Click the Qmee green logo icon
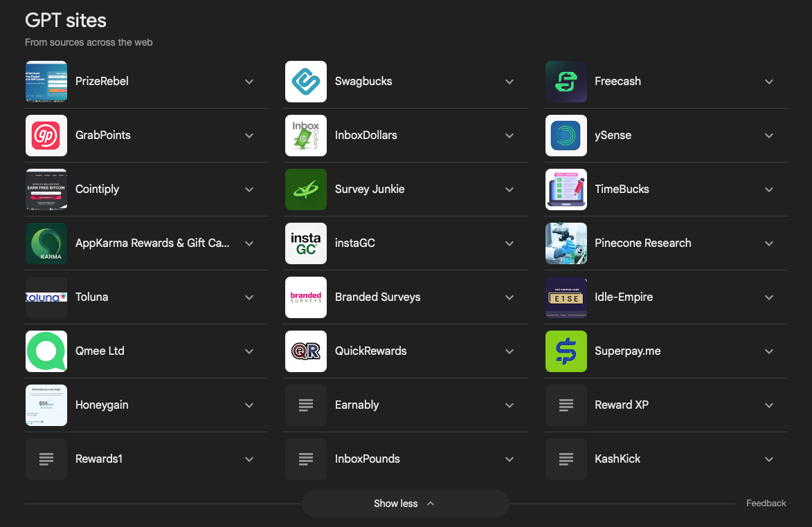 (x=46, y=351)
